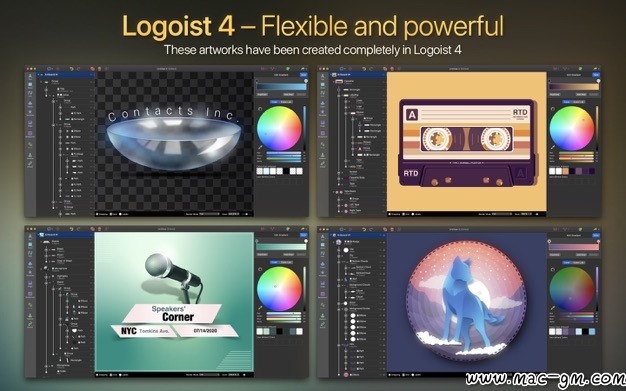This screenshot has width=626, height=391.
Task: Click the trash icon in the Speakers' Corner window toolbar
Action: 99,229
